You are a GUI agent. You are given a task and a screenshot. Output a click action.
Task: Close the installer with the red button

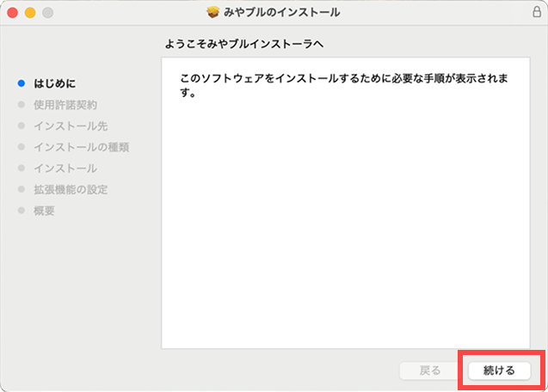12,13
